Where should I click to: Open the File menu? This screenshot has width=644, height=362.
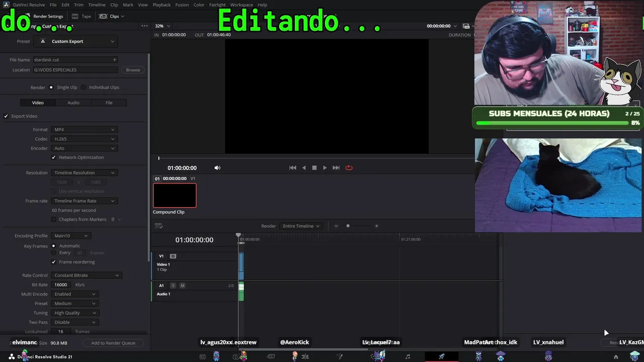click(53, 5)
